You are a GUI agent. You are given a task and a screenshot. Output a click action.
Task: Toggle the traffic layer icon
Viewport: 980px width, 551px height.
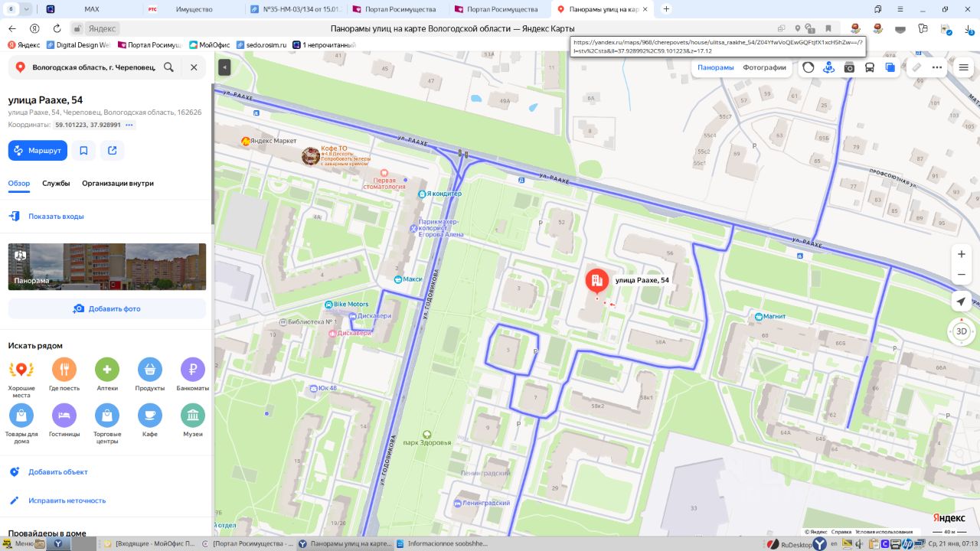(x=808, y=67)
